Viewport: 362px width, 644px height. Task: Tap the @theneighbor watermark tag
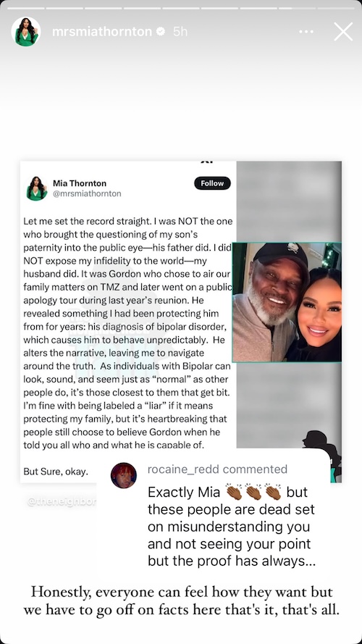point(61,501)
